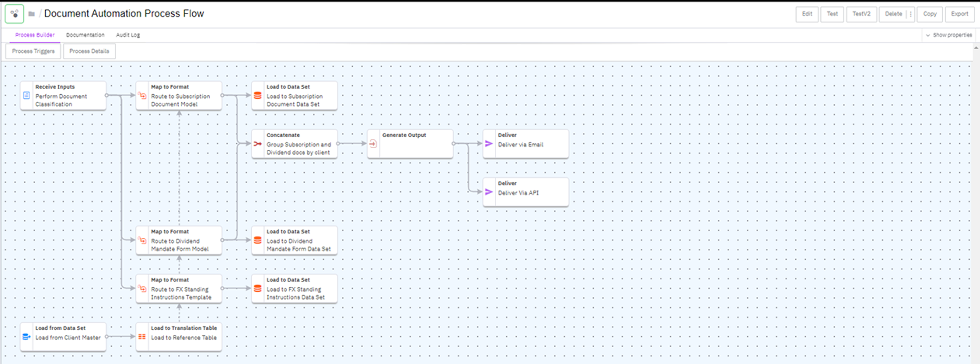Click the Deliver Via API arrow icon

pos(489,192)
